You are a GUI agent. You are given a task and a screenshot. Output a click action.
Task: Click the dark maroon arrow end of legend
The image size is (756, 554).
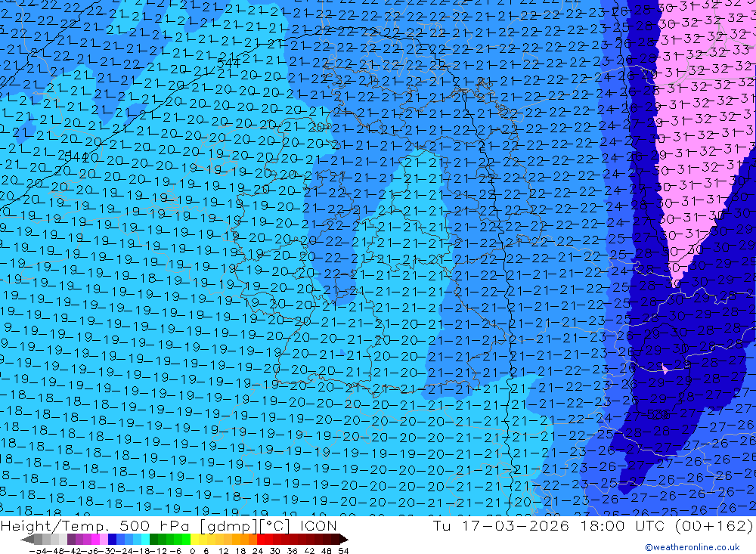point(344,539)
